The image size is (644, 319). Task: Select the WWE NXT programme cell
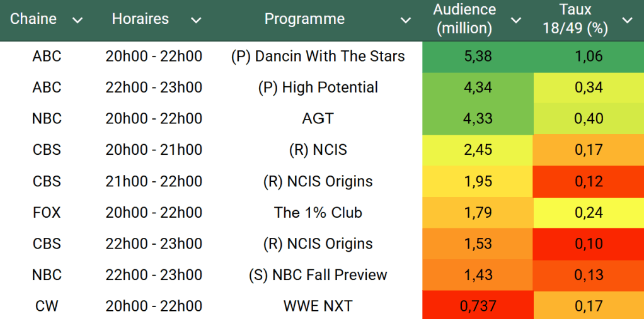tap(318, 306)
